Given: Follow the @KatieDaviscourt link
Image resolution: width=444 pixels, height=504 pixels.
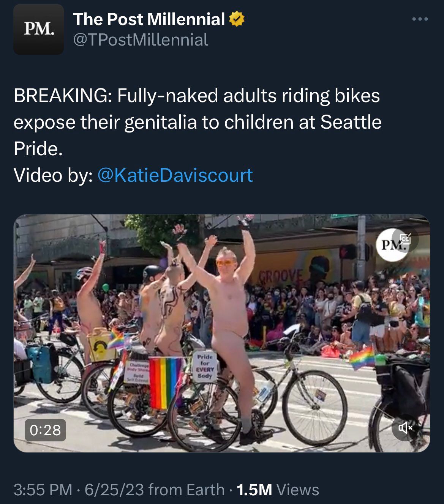Looking at the screenshot, I should pos(177,175).
